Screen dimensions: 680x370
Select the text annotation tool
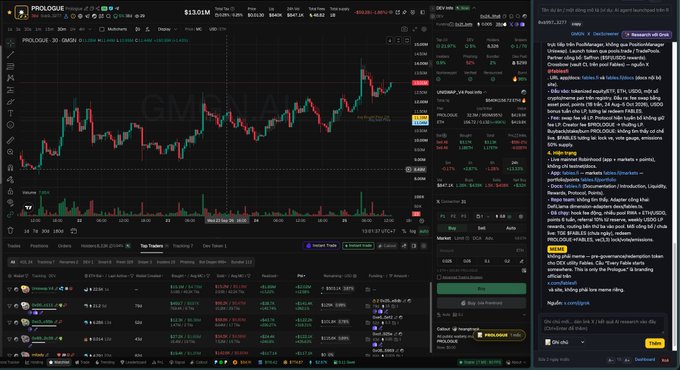[x=10, y=113]
